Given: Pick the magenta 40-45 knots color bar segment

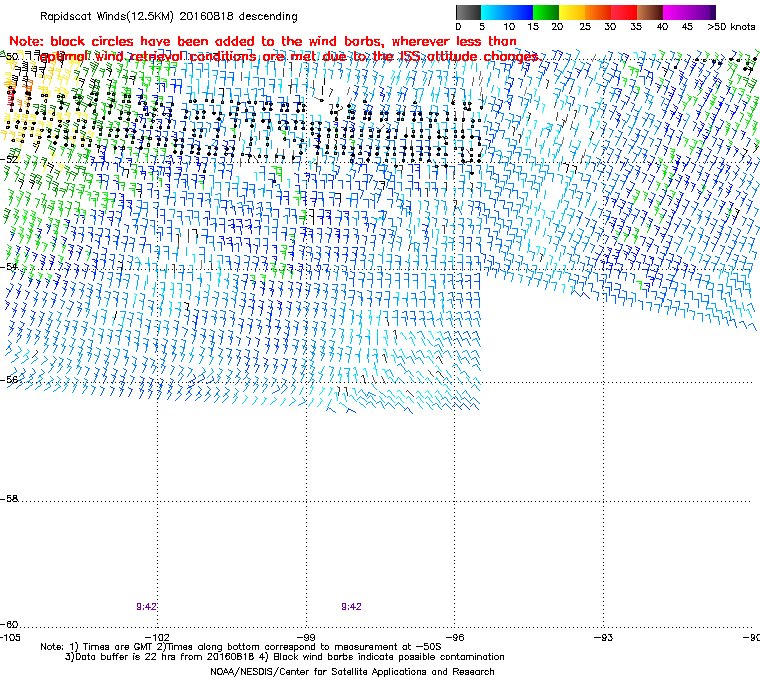Looking at the screenshot, I should pos(676,12).
